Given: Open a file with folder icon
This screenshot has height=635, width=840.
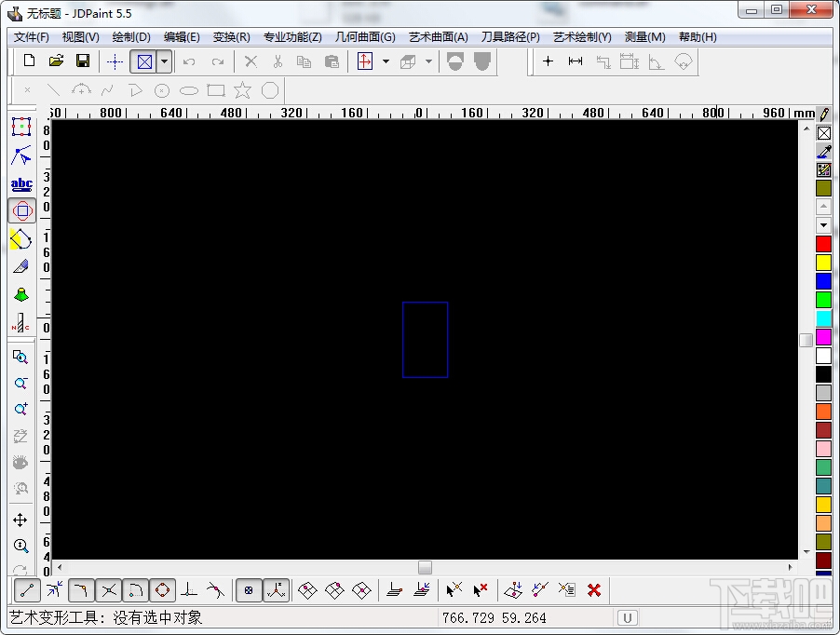Looking at the screenshot, I should click(x=56, y=61).
